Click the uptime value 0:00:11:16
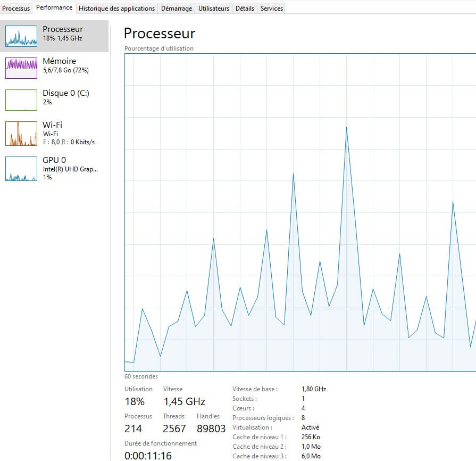Image resolution: width=476 pixels, height=461 pixels. click(x=148, y=456)
